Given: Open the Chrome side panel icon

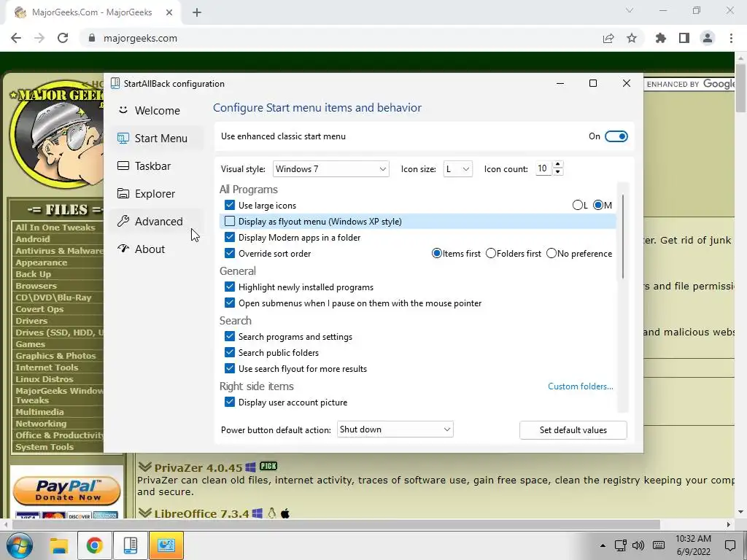Looking at the screenshot, I should click(x=684, y=38).
